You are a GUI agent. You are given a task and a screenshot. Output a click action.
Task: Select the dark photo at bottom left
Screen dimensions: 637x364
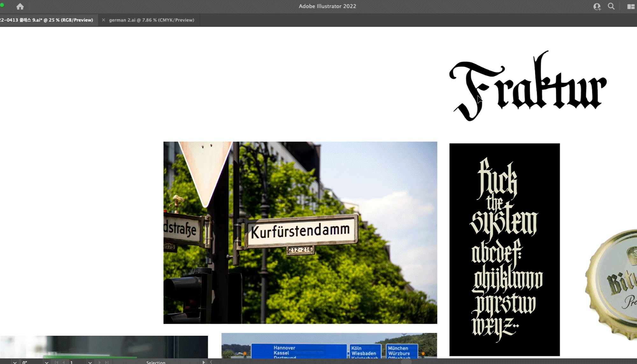coord(104,347)
